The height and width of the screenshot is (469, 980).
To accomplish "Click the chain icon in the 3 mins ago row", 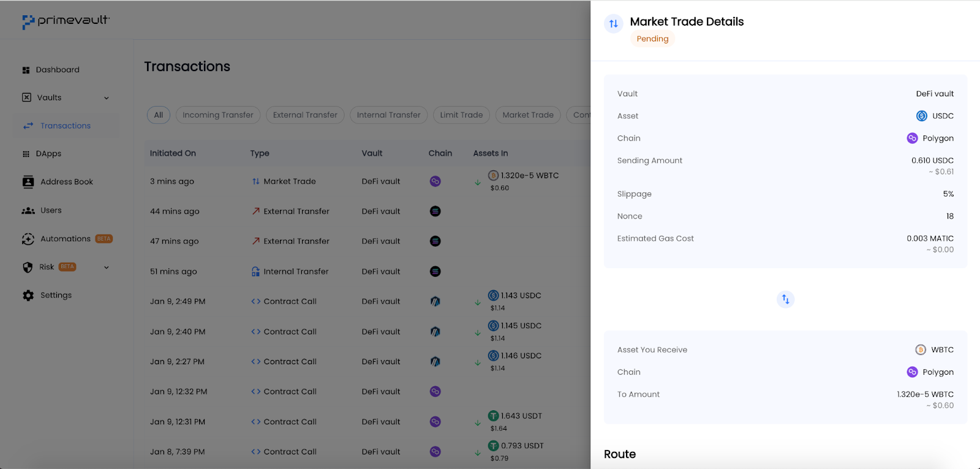I will pos(435,181).
